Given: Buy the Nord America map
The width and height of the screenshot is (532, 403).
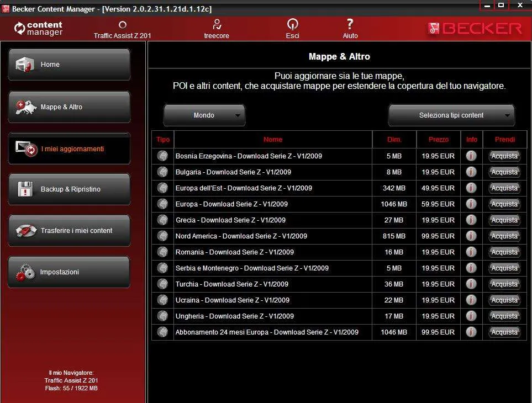Looking at the screenshot, I should (x=504, y=236).
